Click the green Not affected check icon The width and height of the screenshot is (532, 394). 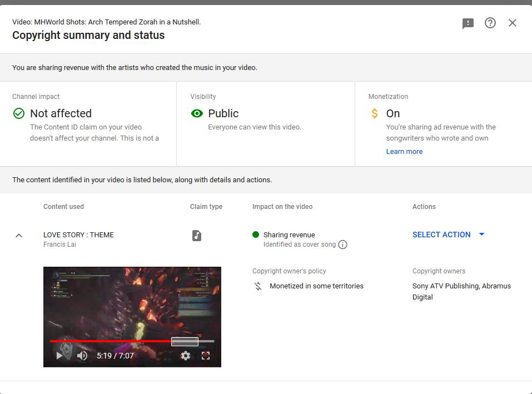coord(19,113)
